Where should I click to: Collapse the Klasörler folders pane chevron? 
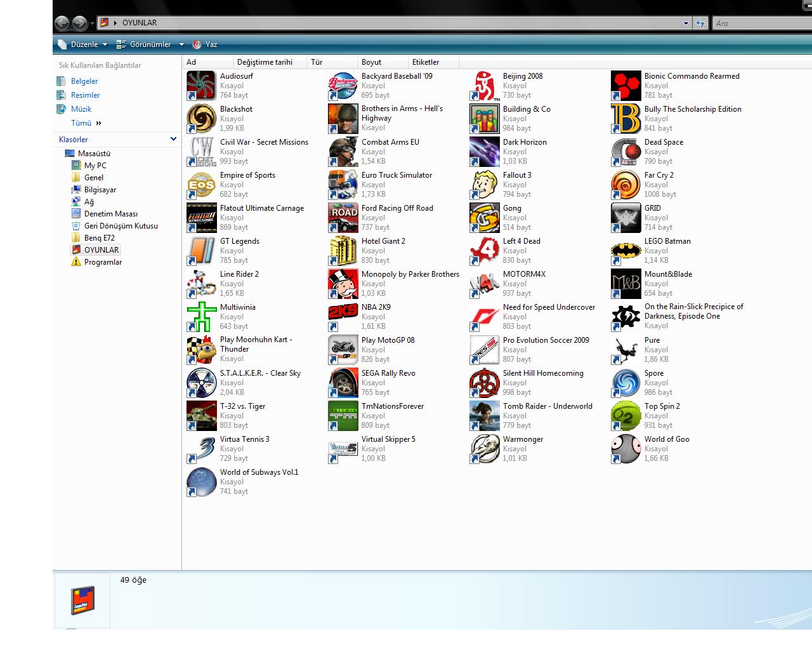click(x=173, y=139)
